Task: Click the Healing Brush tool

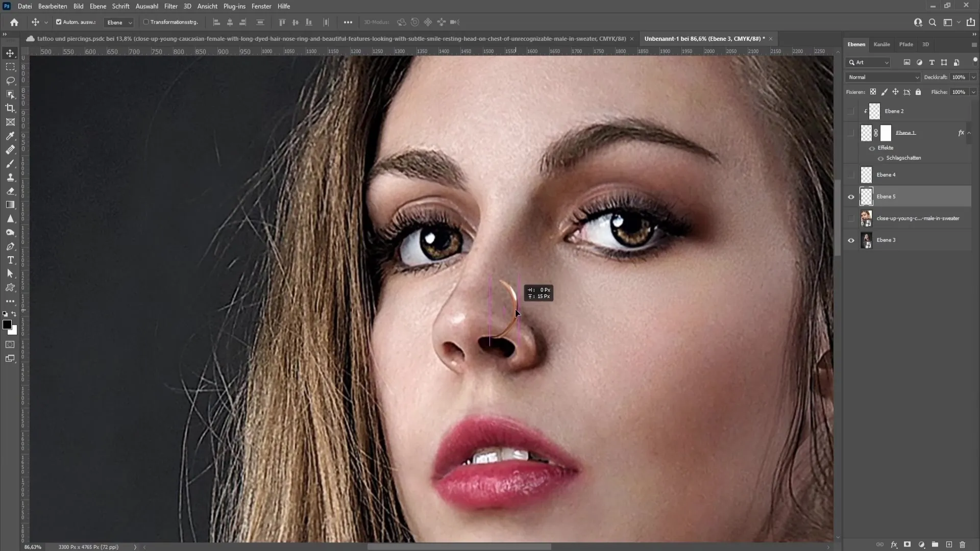Action: tap(9, 149)
